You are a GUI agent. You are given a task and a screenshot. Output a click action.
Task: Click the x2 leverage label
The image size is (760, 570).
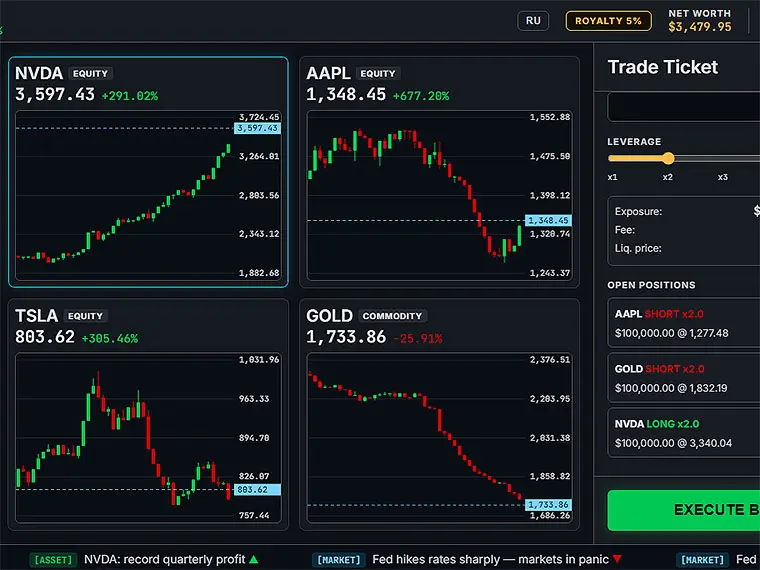coord(667,177)
